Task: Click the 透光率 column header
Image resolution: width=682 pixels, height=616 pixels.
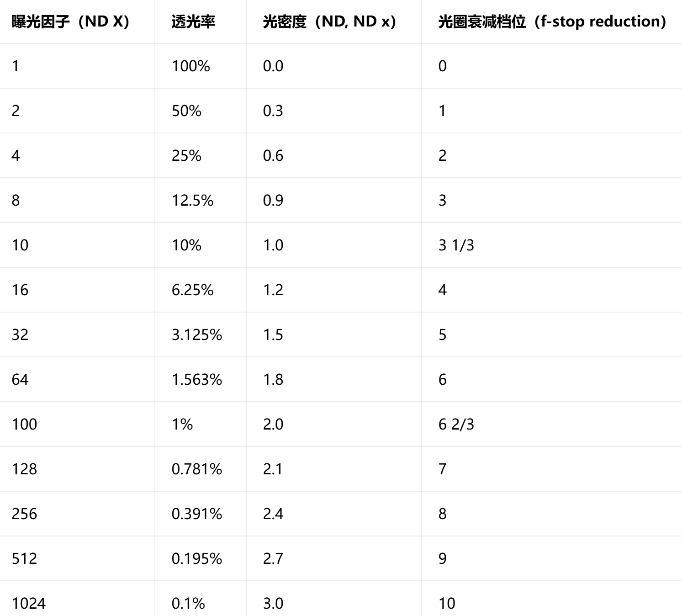Action: [193, 21]
